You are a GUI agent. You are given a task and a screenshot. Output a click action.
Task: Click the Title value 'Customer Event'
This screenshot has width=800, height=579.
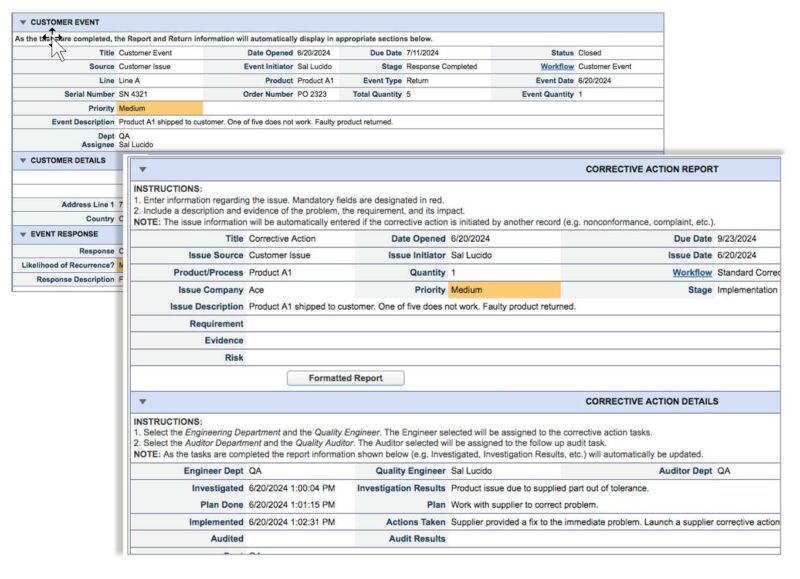point(145,53)
